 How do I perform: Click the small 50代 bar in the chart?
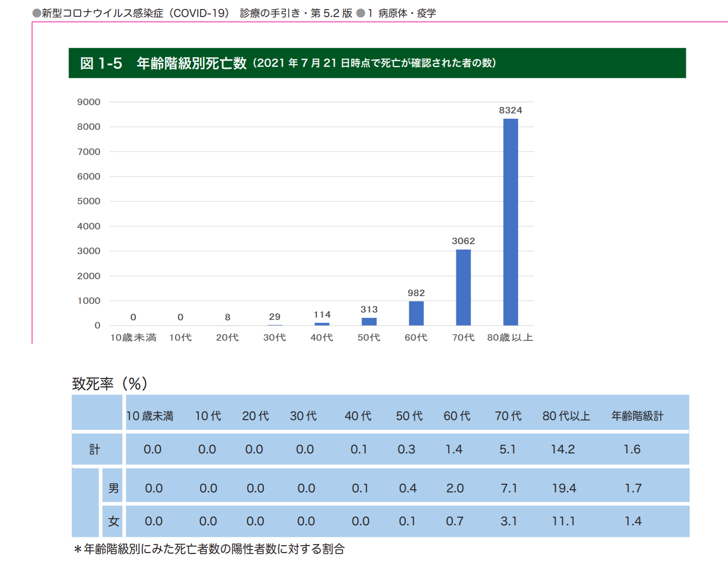point(369,321)
